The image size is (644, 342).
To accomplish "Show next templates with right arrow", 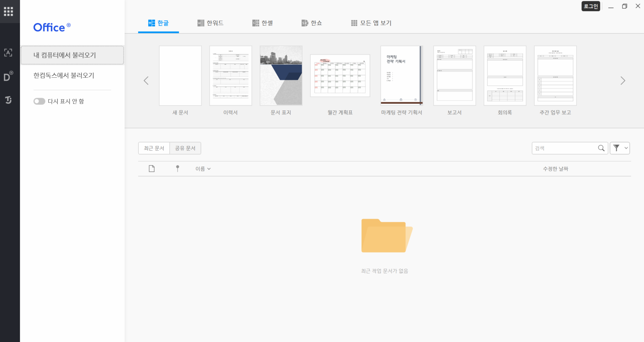I will tap(623, 81).
